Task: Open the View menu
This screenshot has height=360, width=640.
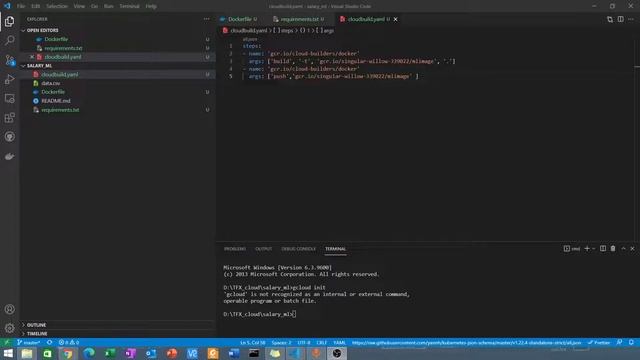Action: [79, 6]
